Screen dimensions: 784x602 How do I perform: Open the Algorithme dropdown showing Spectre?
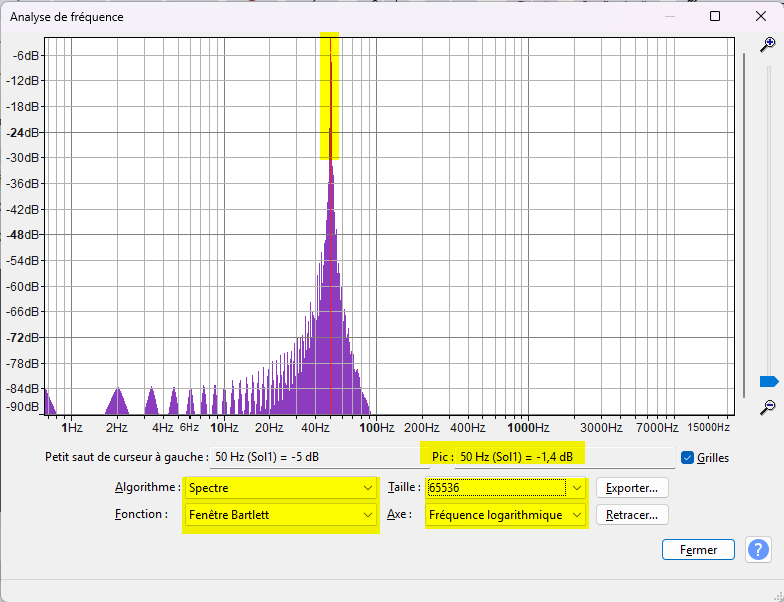click(280, 488)
